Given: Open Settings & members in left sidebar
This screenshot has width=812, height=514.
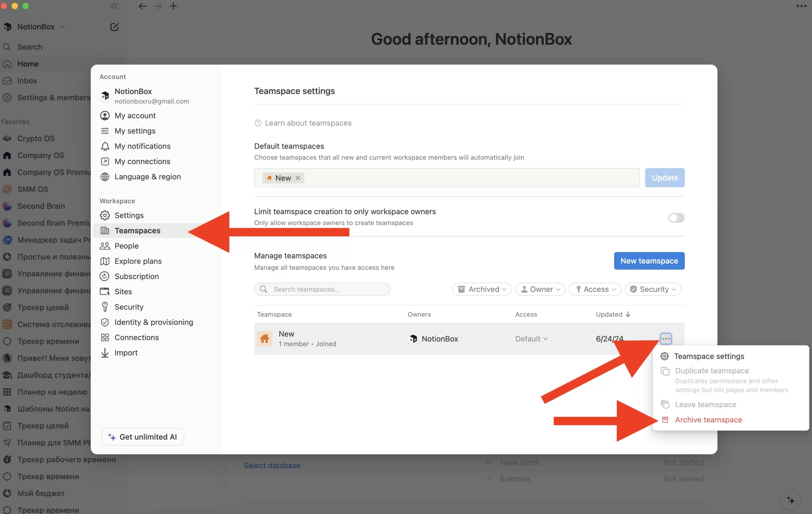Looking at the screenshot, I should point(46,97).
